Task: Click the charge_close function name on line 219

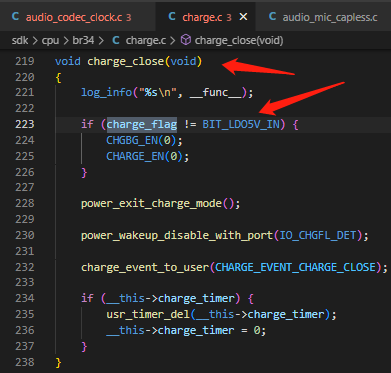Action: click(x=126, y=62)
